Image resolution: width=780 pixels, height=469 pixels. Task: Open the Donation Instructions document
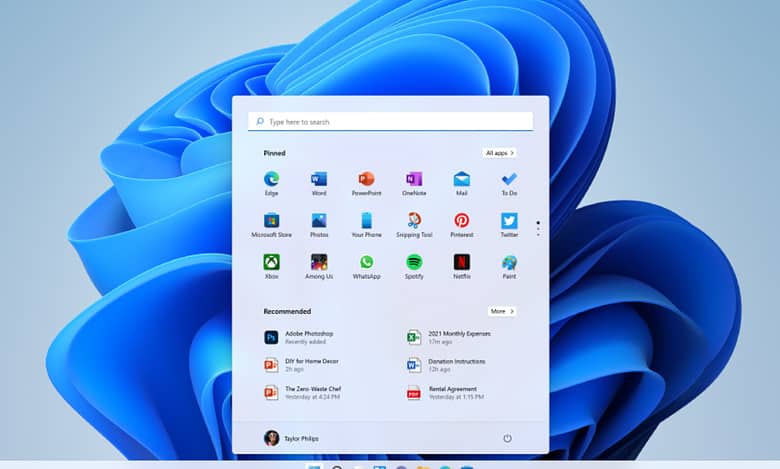(446, 365)
